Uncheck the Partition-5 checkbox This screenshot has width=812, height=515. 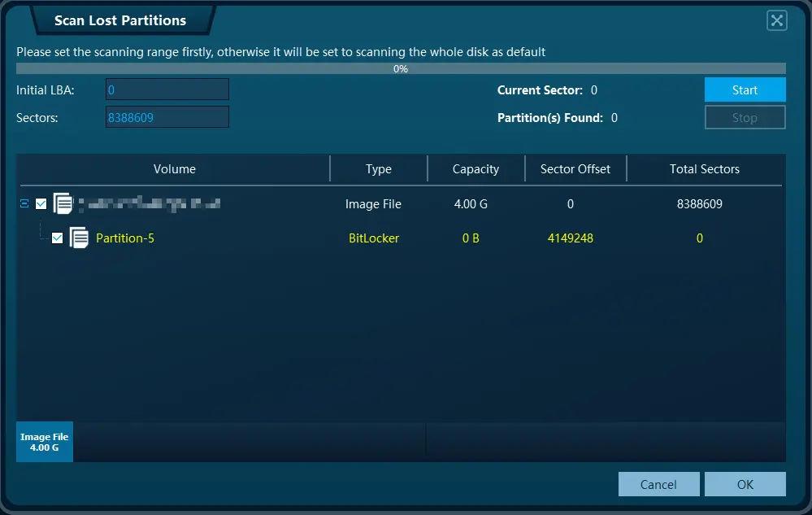tap(56, 238)
